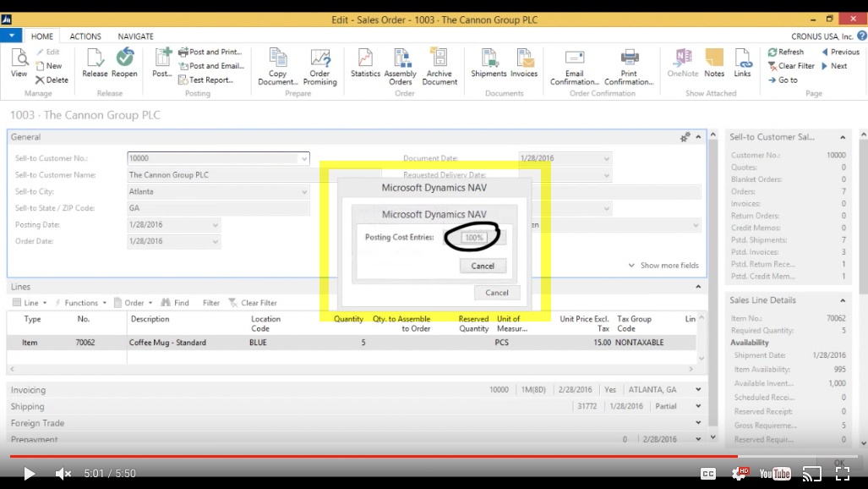Click Clear Filter in the ribbon
This screenshot has width=868, height=489.
tap(792, 65)
